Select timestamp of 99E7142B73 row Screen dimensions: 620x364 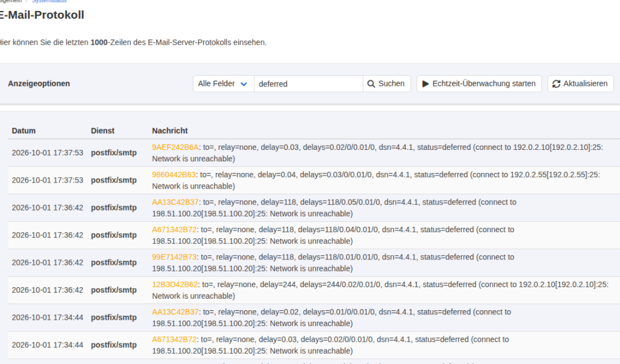pos(47,262)
